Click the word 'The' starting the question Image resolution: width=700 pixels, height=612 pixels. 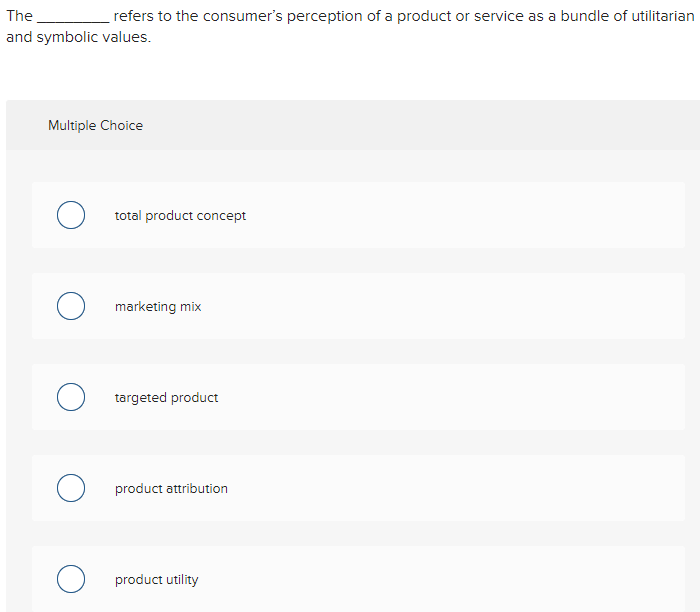click(x=19, y=17)
